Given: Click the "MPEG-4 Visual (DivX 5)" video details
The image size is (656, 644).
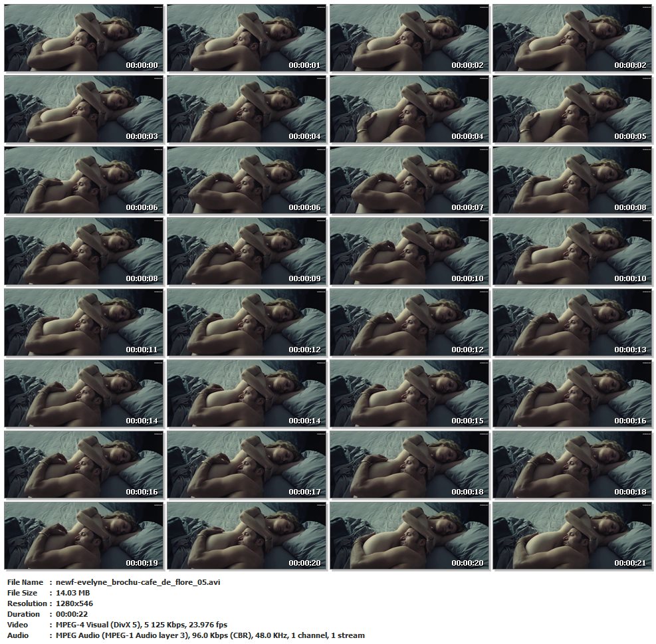Looking at the screenshot, I should pos(142,625).
